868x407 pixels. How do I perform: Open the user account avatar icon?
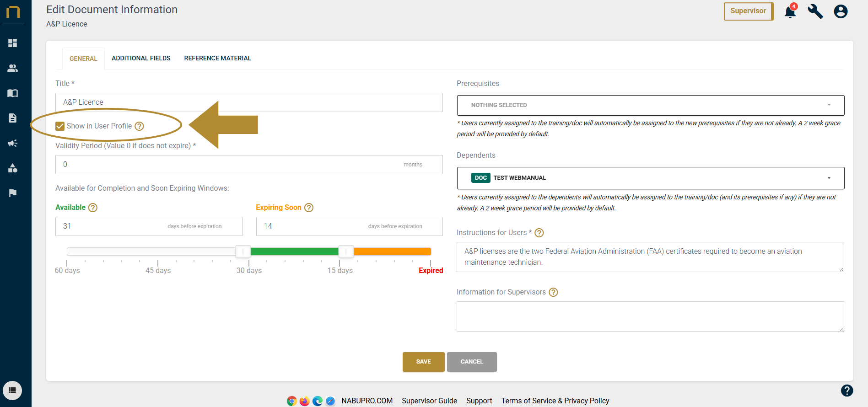(x=841, y=11)
